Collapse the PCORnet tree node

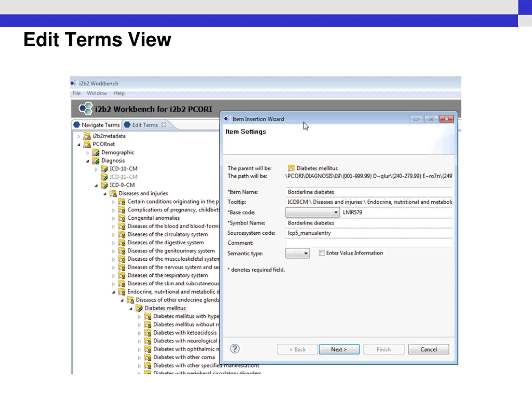pos(79,145)
